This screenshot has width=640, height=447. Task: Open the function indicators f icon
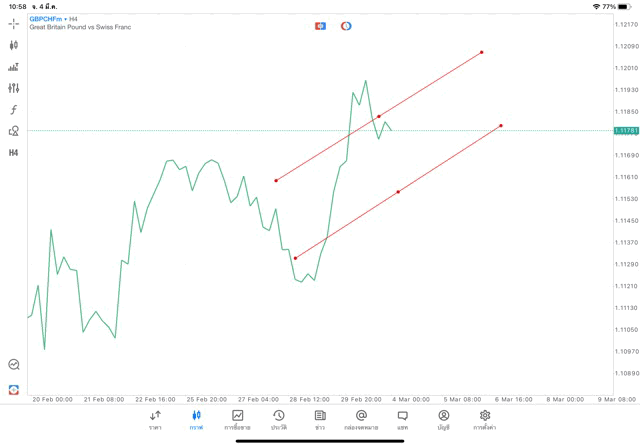pos(13,110)
